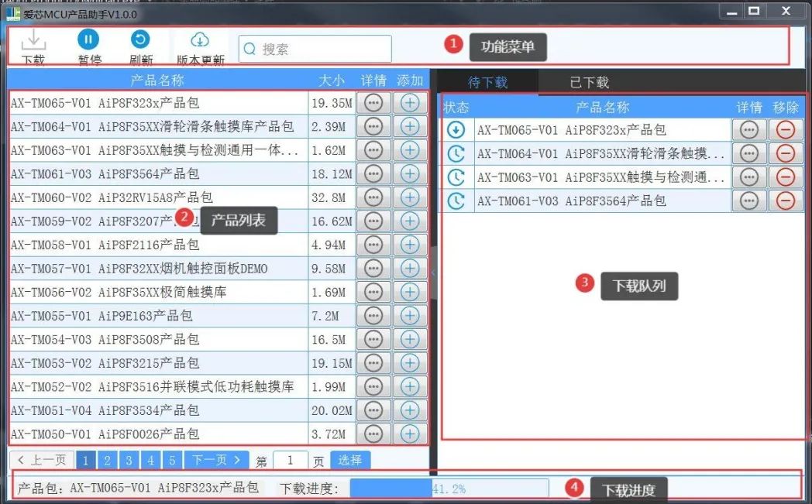The height and width of the screenshot is (504, 812).
Task: Show details for AX-TM051-V04 AiP8F3534
Action: pos(373,410)
